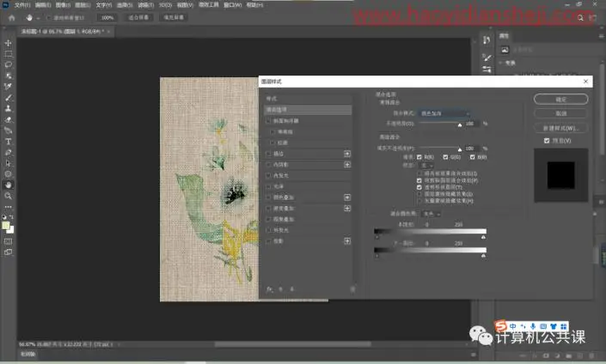Image resolution: width=606 pixels, height=364 pixels.
Task: Select the Rectangular Marquee tool
Action: pyautogui.click(x=8, y=53)
